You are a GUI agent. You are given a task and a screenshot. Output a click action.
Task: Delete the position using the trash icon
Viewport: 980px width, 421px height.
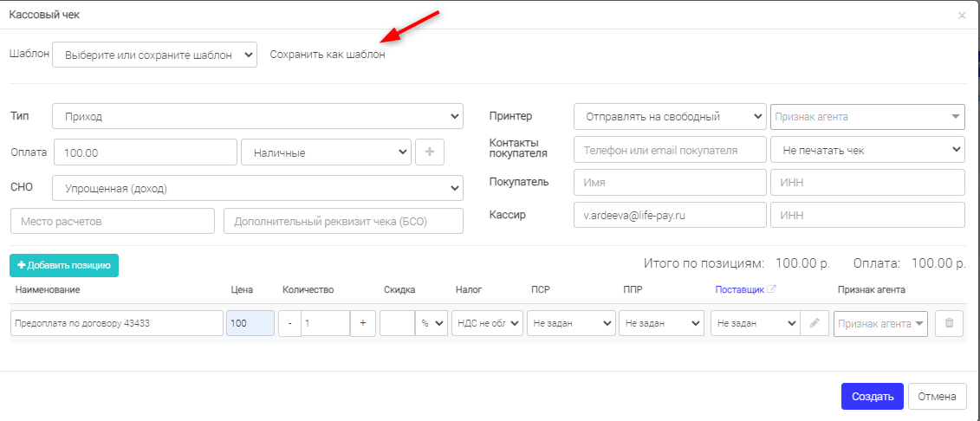[949, 324]
